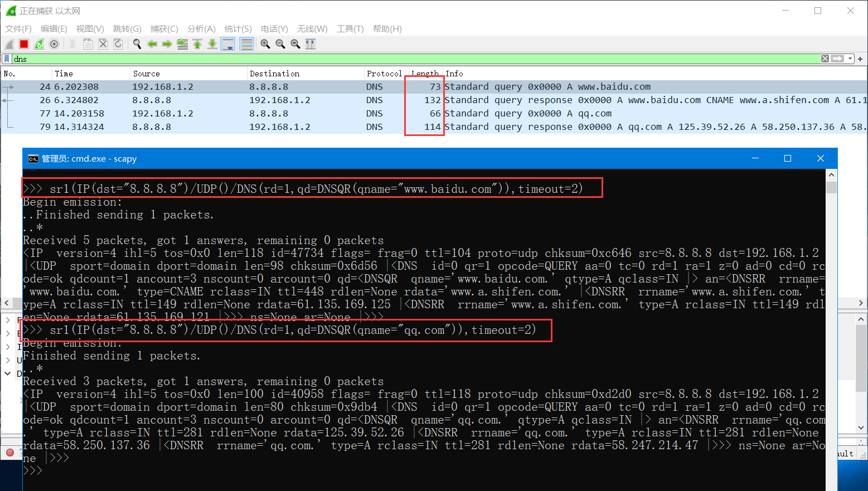Open the 文件(F) menu
This screenshot has height=491, width=868.
(17, 28)
